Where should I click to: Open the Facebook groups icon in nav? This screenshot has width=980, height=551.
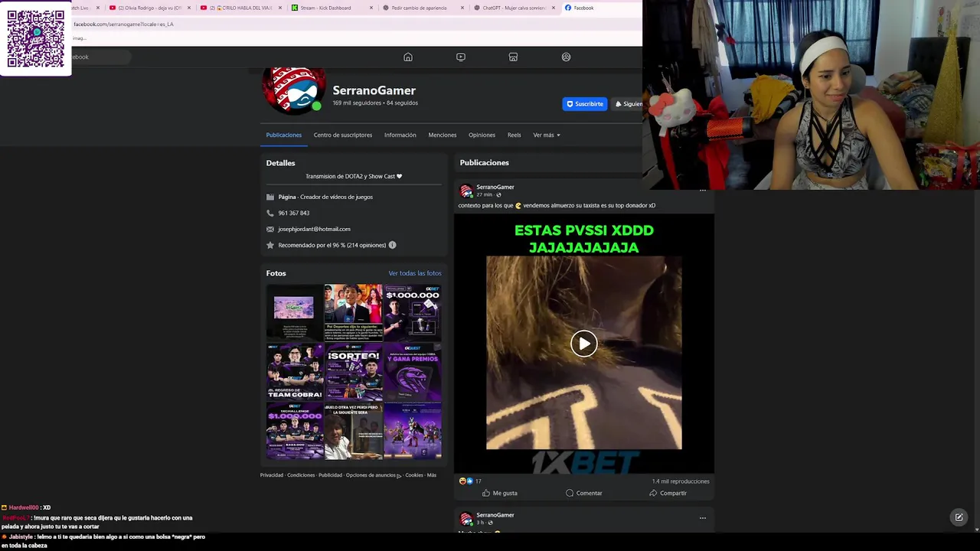pos(566,57)
